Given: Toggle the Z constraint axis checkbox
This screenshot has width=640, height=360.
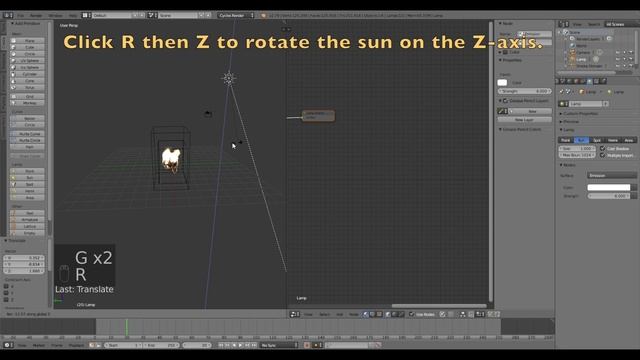Looking at the screenshot, I should point(6,300).
